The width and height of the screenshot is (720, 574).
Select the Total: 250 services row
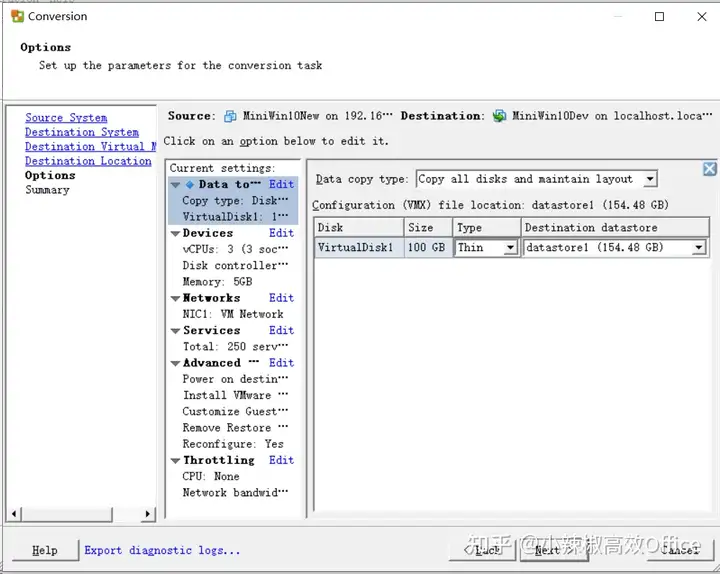coord(235,347)
